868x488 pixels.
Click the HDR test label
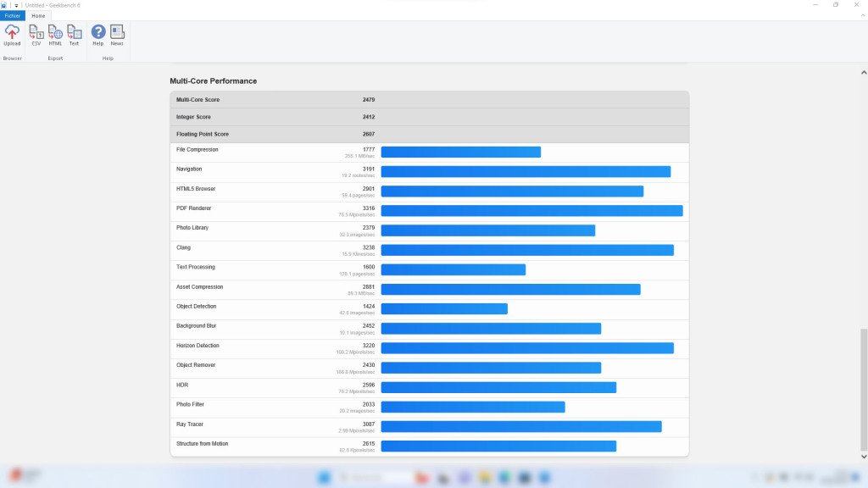coord(182,385)
